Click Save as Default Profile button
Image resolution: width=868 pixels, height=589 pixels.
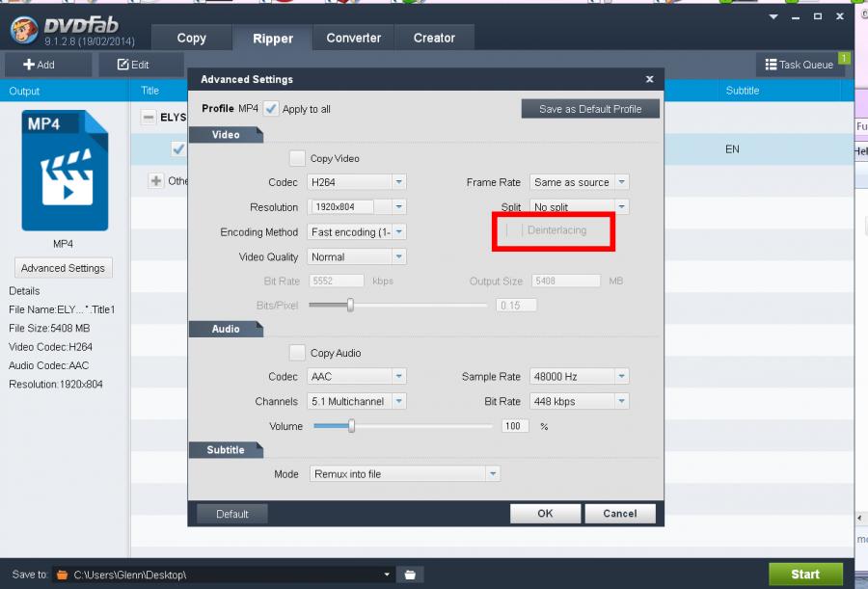coord(590,109)
